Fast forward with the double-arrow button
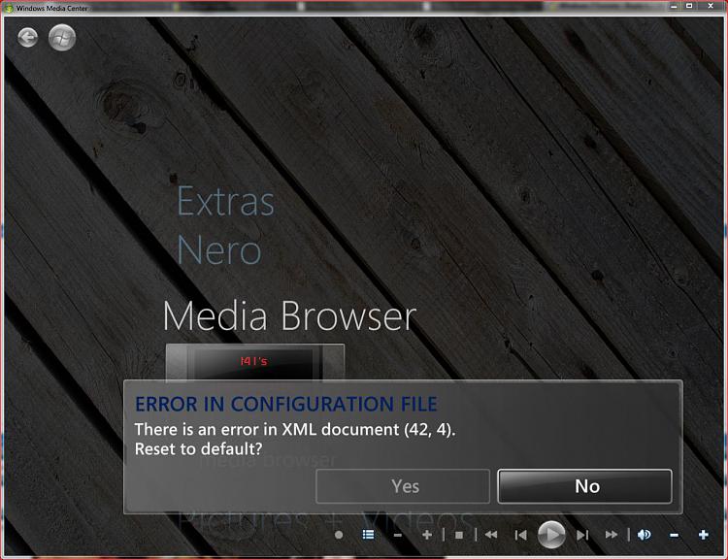The width and height of the screenshot is (728, 560). coord(612,535)
